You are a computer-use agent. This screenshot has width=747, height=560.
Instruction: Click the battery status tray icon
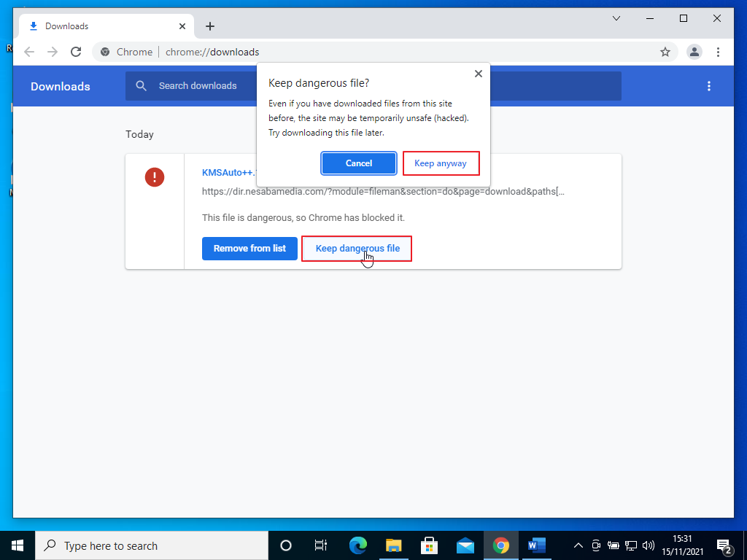coord(614,545)
